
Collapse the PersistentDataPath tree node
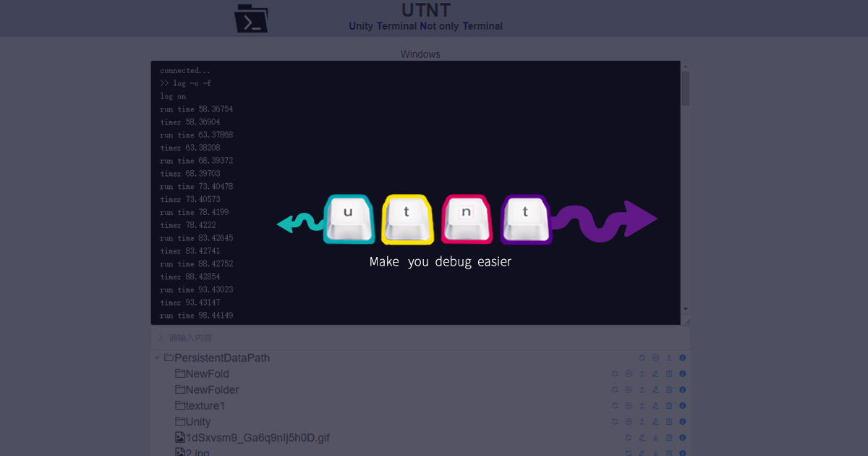tap(157, 358)
